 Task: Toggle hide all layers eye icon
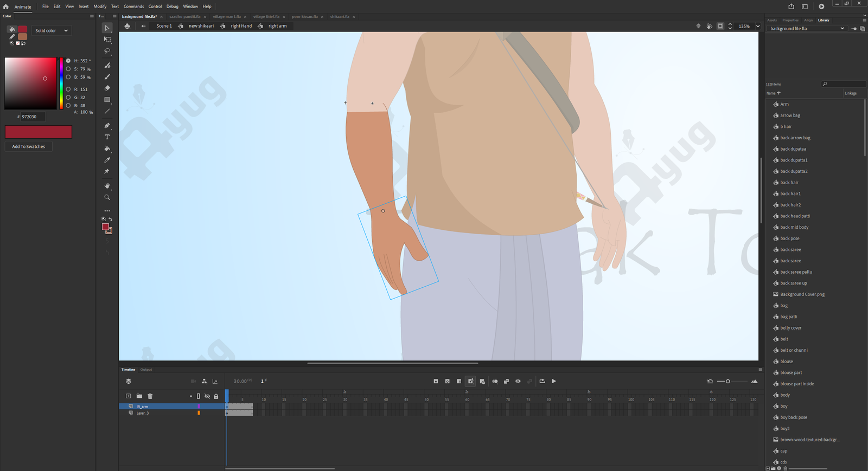(x=207, y=396)
